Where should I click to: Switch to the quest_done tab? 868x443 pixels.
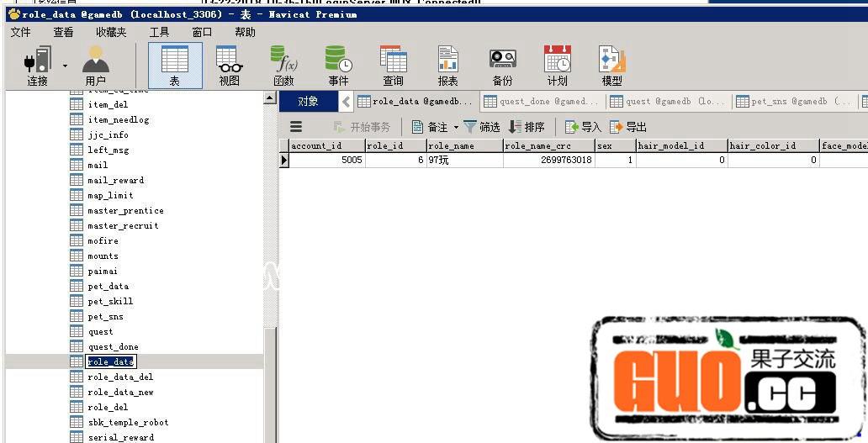pos(542,102)
